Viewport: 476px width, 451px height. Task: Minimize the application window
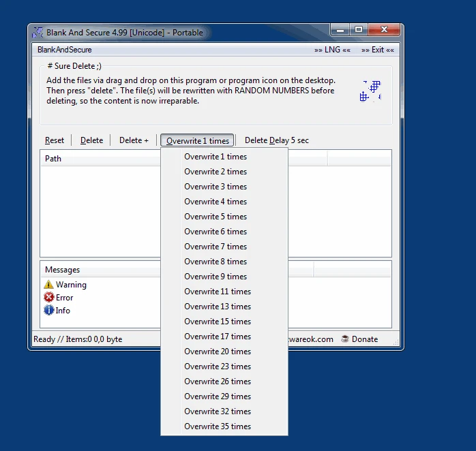coord(340,30)
